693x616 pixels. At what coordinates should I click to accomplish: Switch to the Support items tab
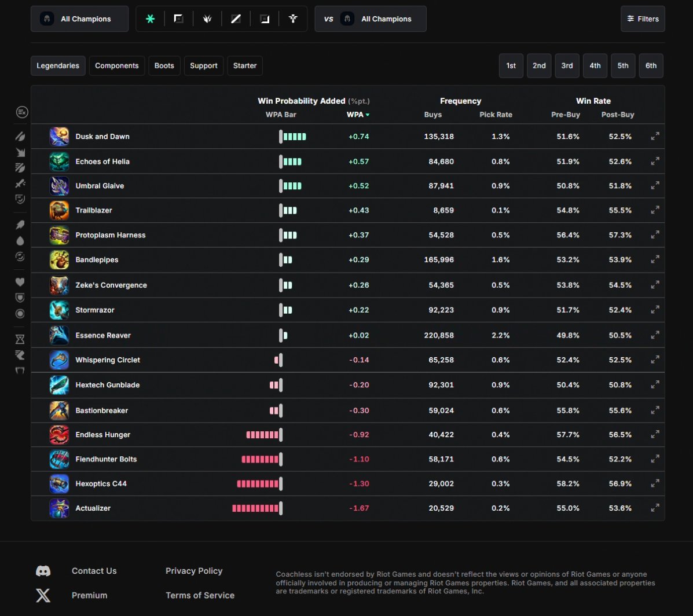coord(204,65)
